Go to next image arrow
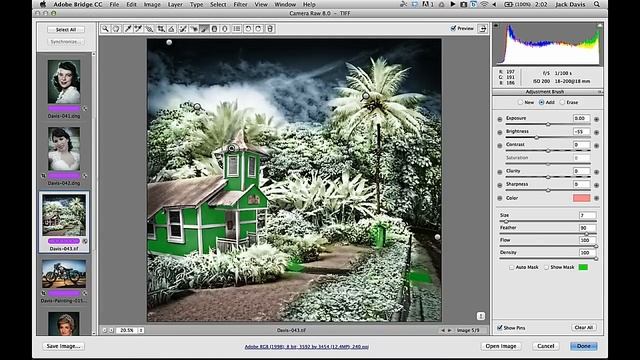Screen dimensions: 640x360 (450, 330)
